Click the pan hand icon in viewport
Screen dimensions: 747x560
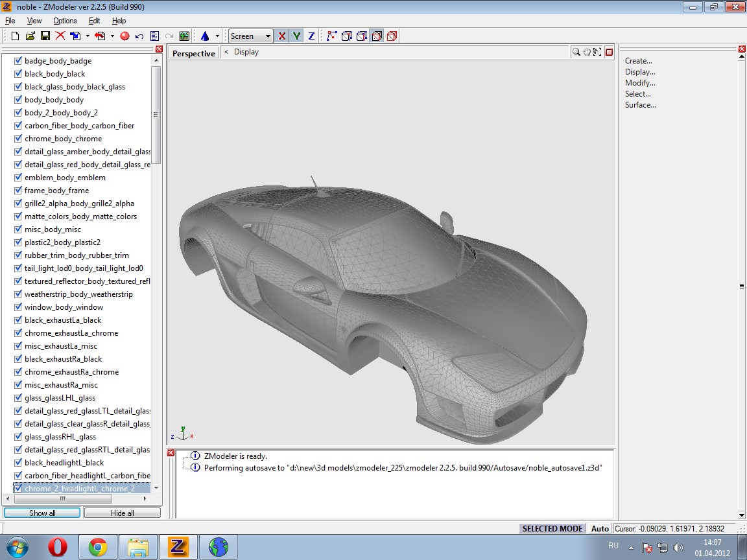pos(587,52)
